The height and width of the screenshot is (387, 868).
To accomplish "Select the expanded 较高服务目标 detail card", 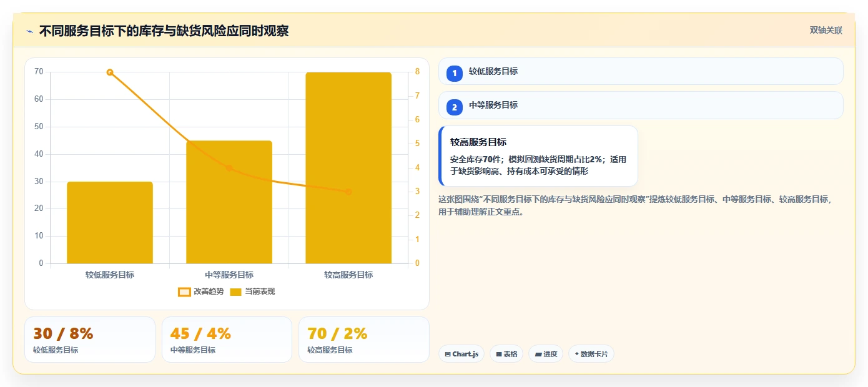I will 538,156.
